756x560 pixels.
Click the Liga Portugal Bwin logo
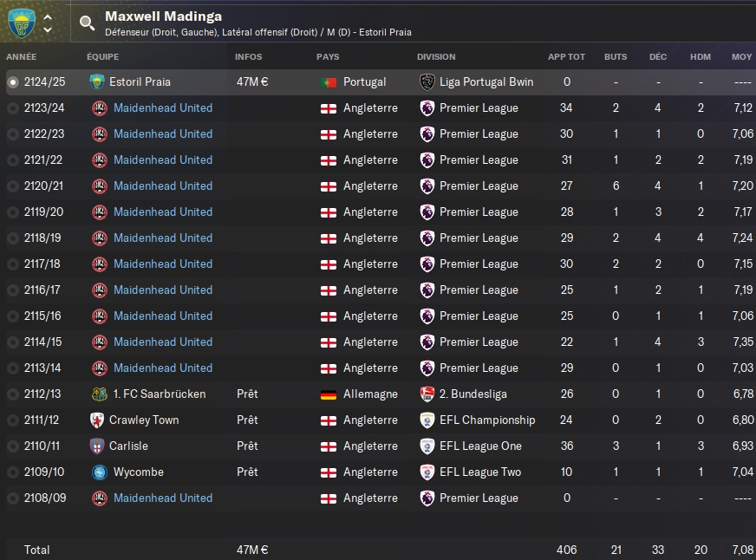coord(427,81)
